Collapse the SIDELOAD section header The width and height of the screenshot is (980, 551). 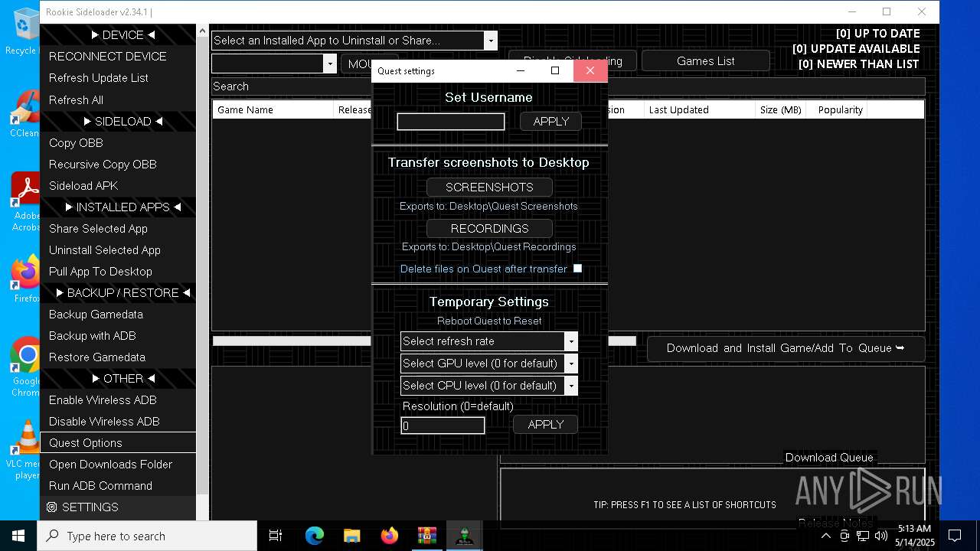(x=118, y=122)
